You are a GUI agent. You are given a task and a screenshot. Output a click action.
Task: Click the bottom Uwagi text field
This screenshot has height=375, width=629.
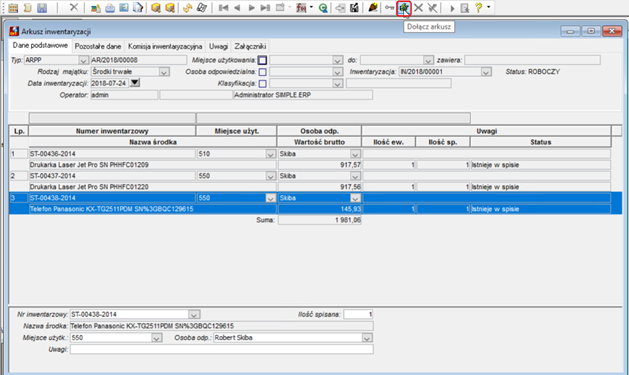[x=222, y=350]
